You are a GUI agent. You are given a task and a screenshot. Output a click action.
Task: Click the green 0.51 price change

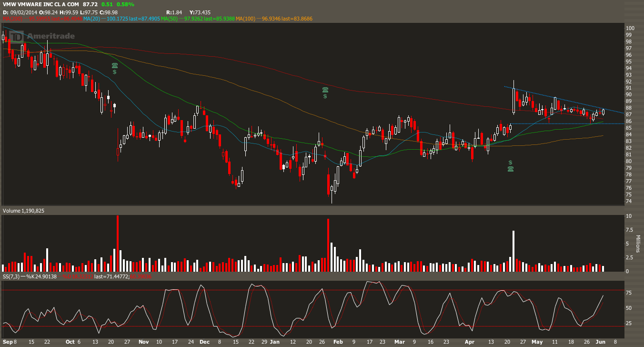[x=107, y=4]
